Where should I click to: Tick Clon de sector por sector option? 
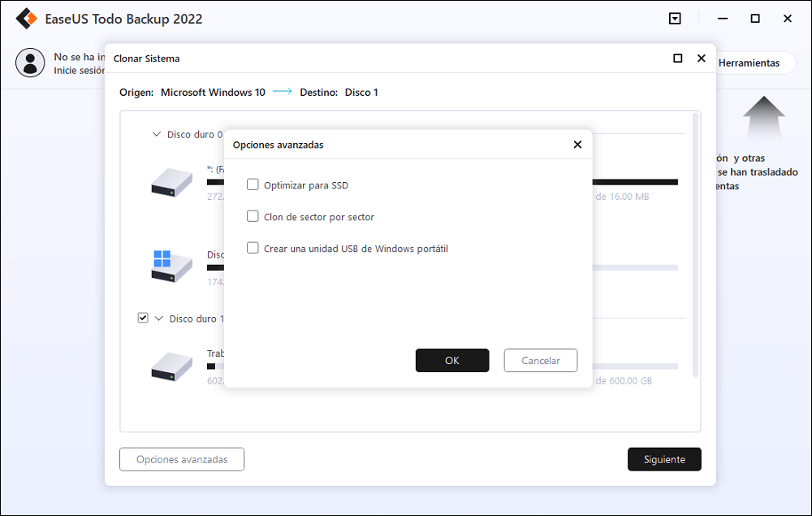253,216
